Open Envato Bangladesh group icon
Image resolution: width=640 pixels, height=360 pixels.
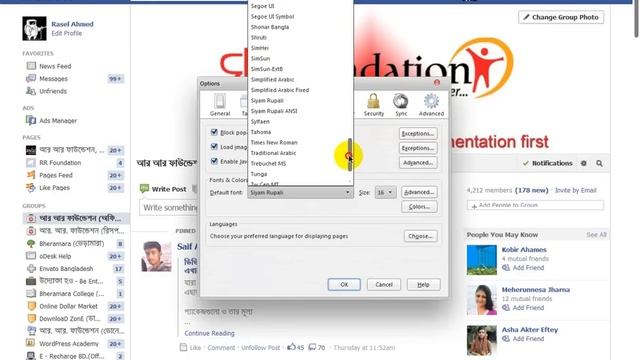pos(31,269)
